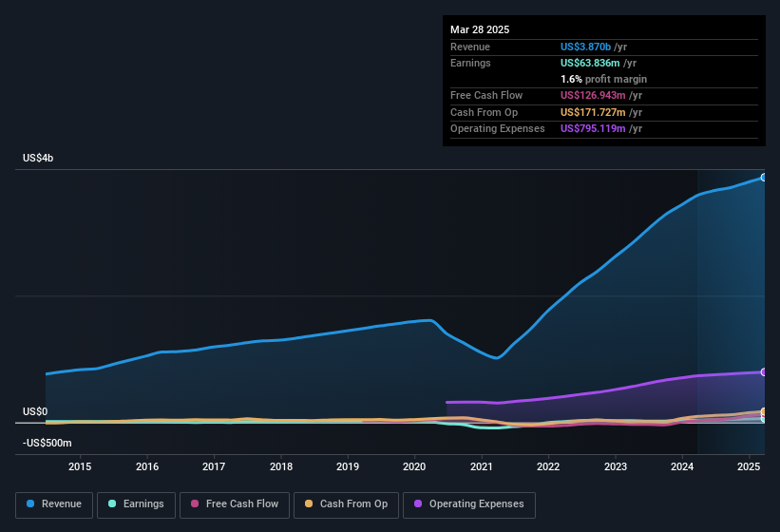Image resolution: width=780 pixels, height=532 pixels.
Task: Click the US$63.836m earnings value
Action: 590,63
